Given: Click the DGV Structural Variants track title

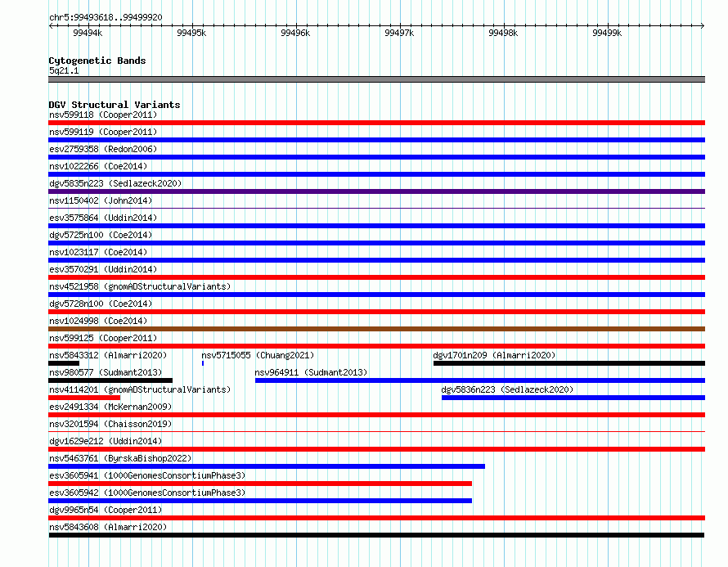Looking at the screenshot, I should click(x=115, y=105).
